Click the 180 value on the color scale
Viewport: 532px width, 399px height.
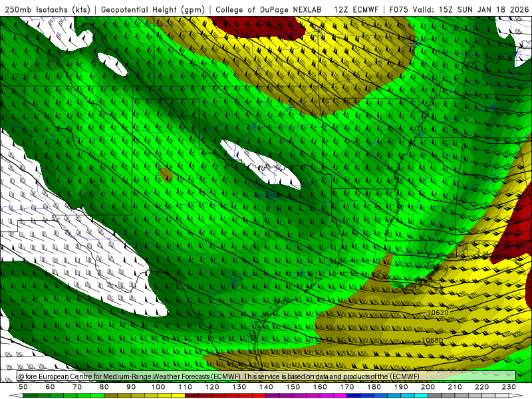(x=374, y=387)
